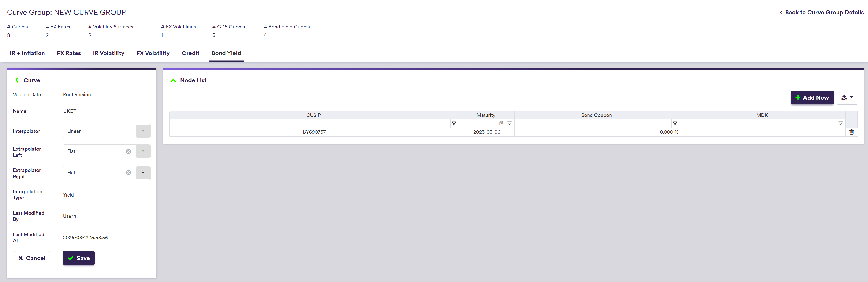Viewport: 868px width, 282px height.
Task: Open the Interpolator dropdown
Action: (x=143, y=131)
